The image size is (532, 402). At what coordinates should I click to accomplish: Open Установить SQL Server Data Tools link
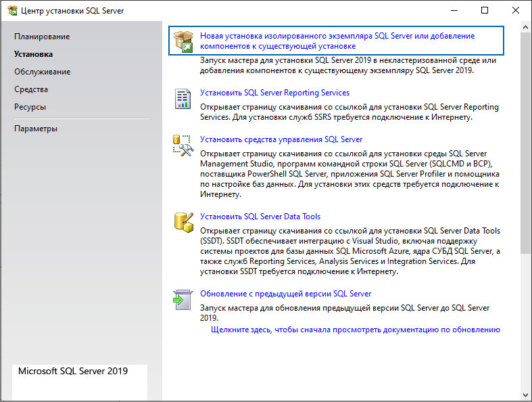click(260, 217)
